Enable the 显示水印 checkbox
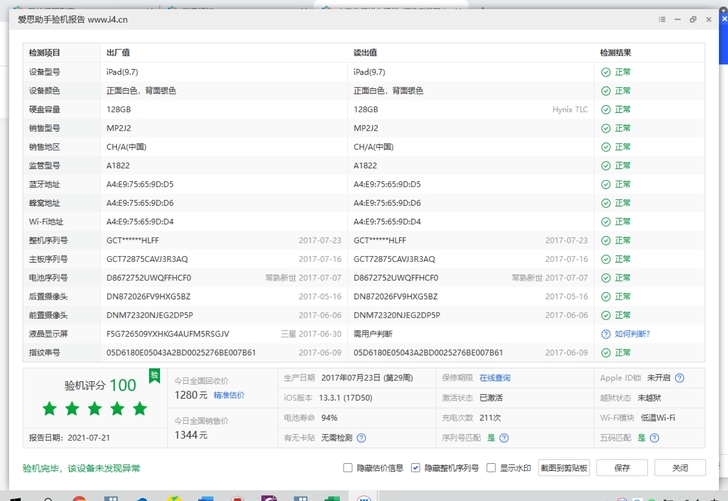Screen dimensions: 728x501 (491, 468)
